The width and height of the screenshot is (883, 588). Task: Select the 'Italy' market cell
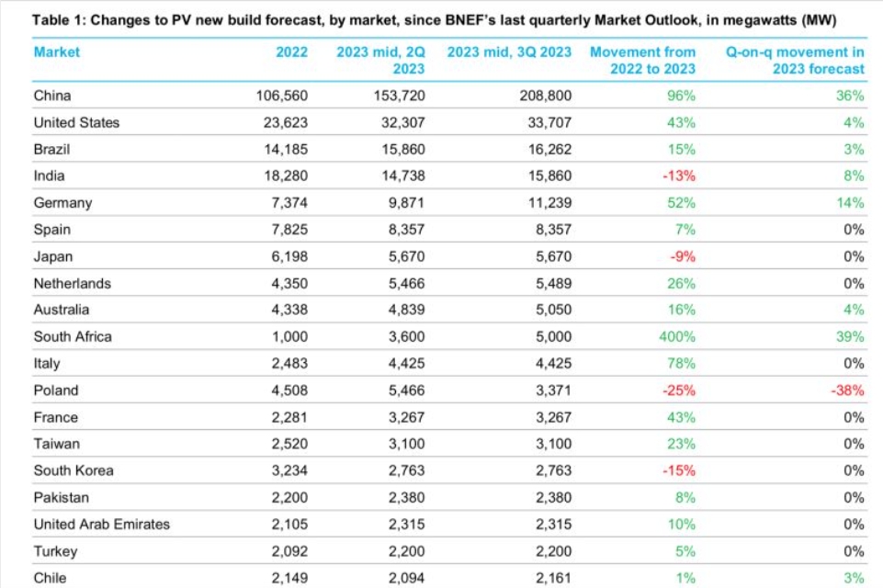(x=47, y=364)
